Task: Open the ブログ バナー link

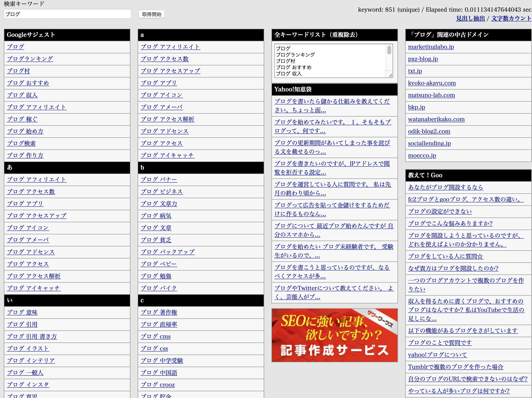Action: click(159, 180)
